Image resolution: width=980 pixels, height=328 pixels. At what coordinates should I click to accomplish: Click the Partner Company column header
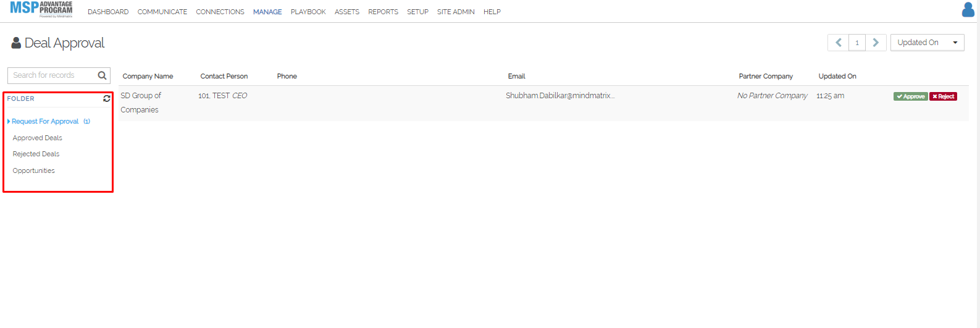(766, 77)
